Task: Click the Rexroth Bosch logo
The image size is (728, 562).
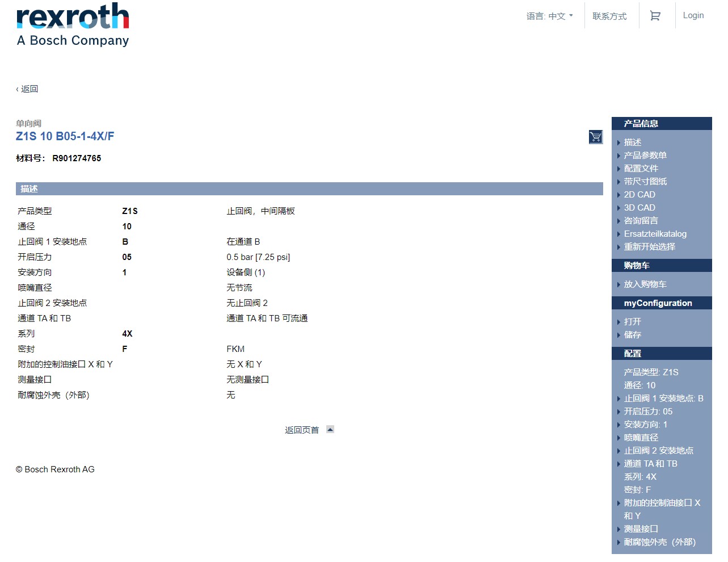Action: click(73, 25)
